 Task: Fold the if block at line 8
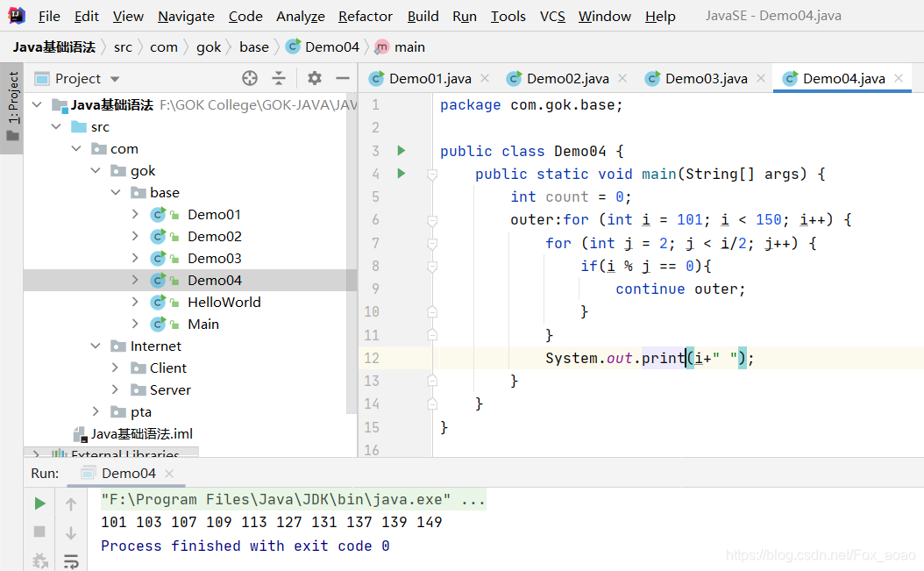tap(432, 266)
